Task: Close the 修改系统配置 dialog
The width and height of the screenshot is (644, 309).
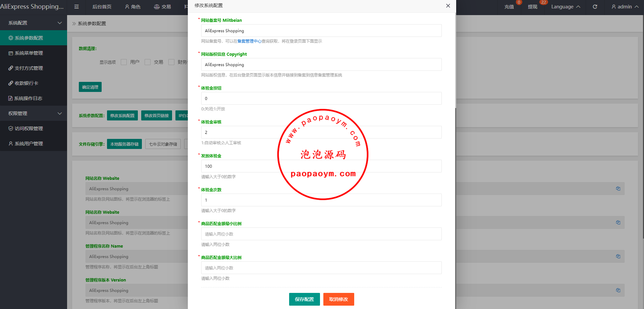Action: (448, 6)
